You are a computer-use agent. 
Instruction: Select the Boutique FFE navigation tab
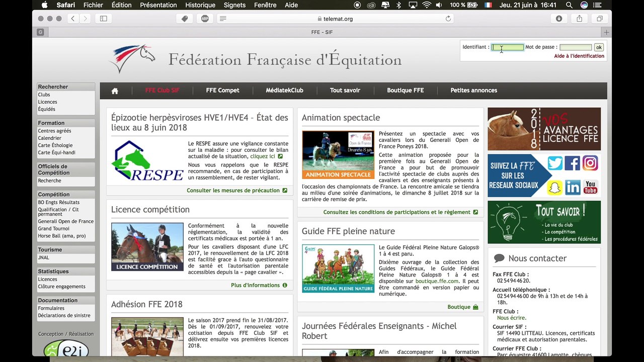[x=406, y=90]
